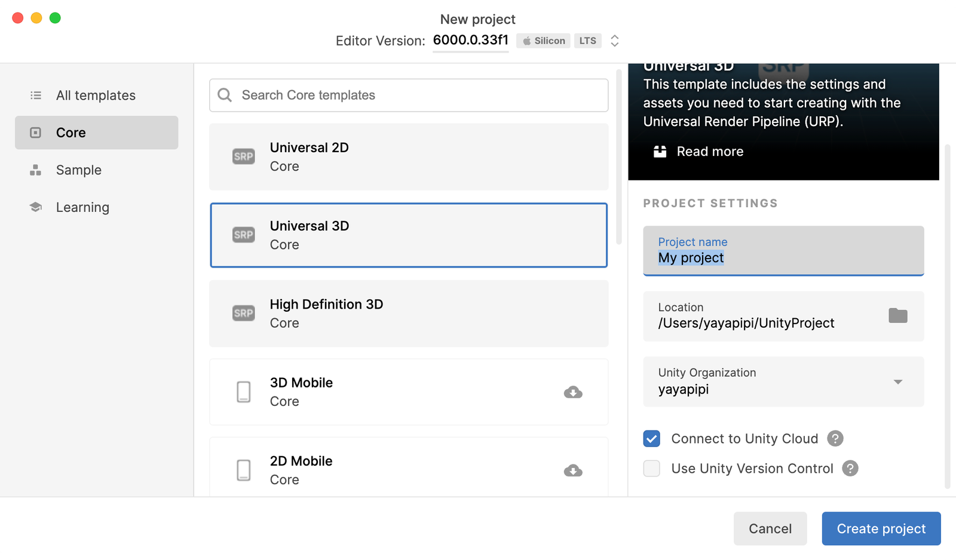The height and width of the screenshot is (560, 956).
Task: Click the Create project button
Action: (881, 528)
